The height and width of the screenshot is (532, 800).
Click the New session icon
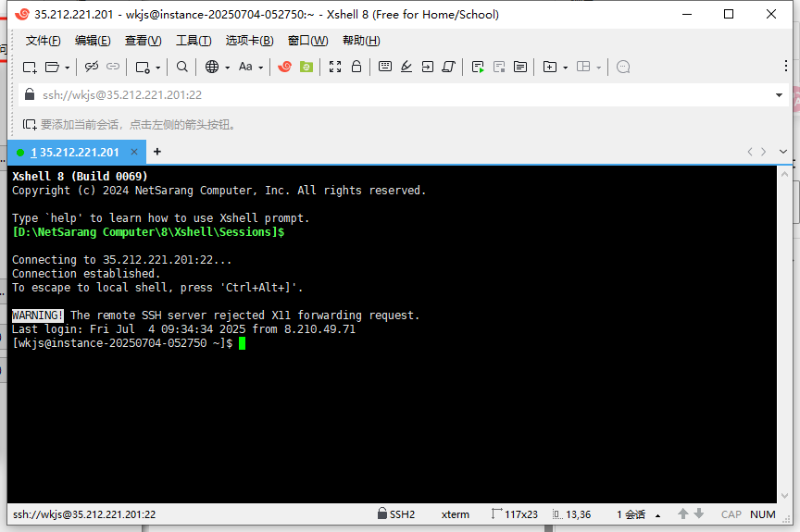point(30,67)
